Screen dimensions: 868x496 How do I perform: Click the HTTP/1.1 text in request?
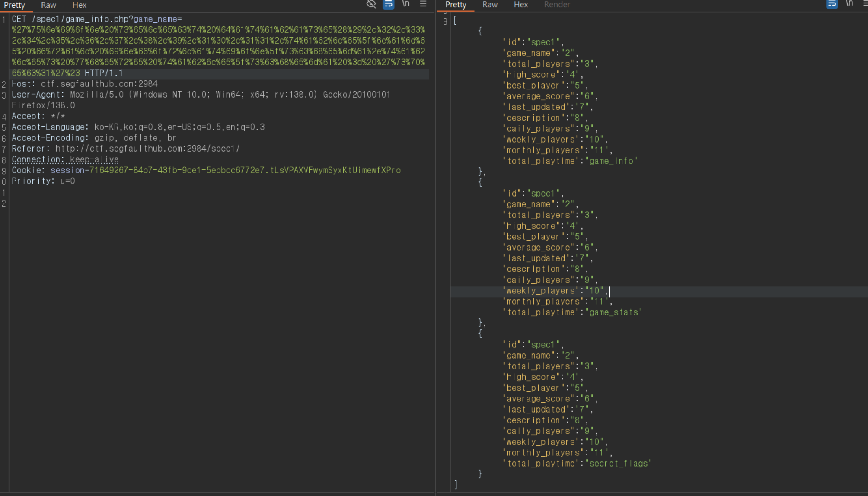pos(104,73)
